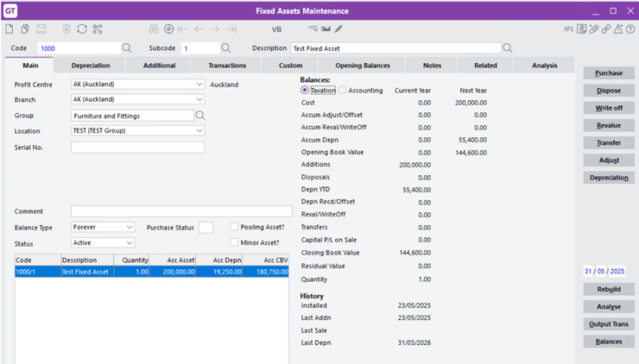Go to previous record arrow
Screen dimensions: 639x364
tap(199, 29)
